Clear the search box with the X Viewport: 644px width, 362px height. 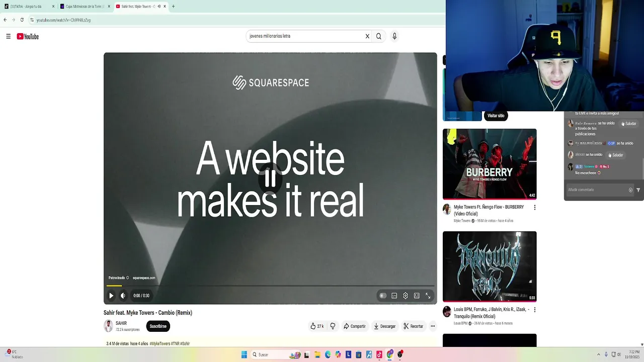click(x=367, y=36)
